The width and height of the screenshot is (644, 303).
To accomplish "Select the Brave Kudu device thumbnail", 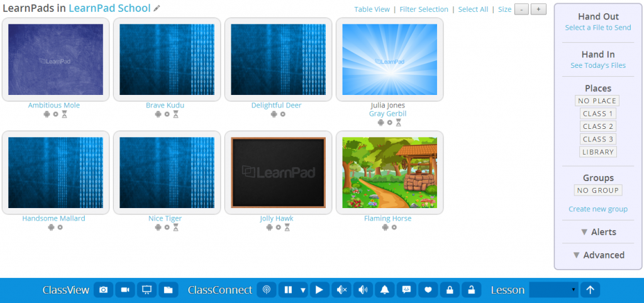I will 167,60.
